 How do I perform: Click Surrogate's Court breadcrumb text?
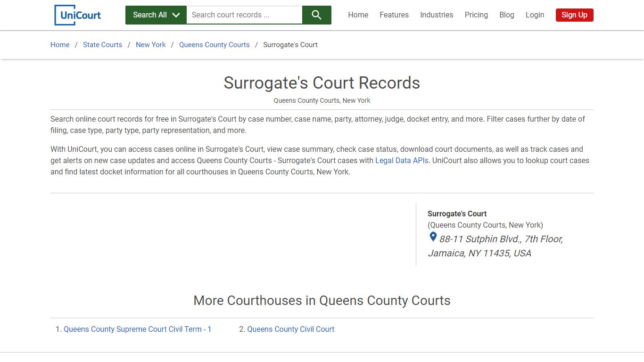[x=290, y=45]
